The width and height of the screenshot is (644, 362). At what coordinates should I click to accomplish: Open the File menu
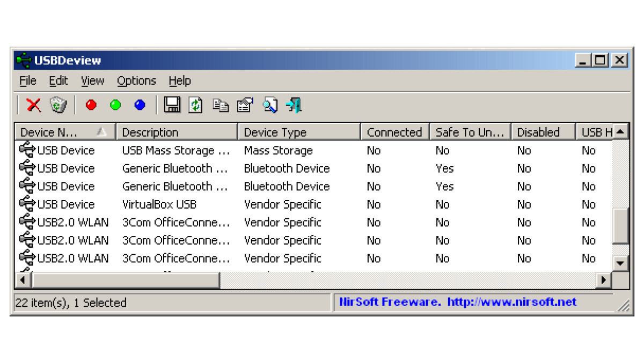point(27,81)
